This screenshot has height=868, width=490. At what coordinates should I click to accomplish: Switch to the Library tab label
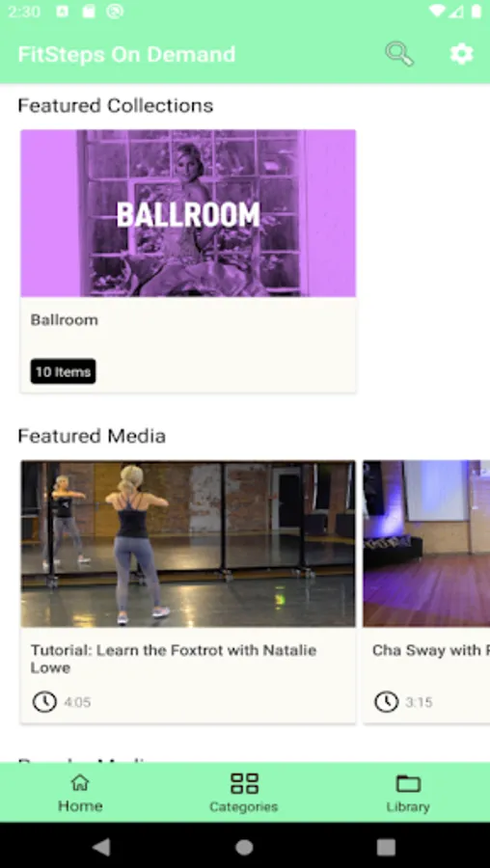coord(408,806)
